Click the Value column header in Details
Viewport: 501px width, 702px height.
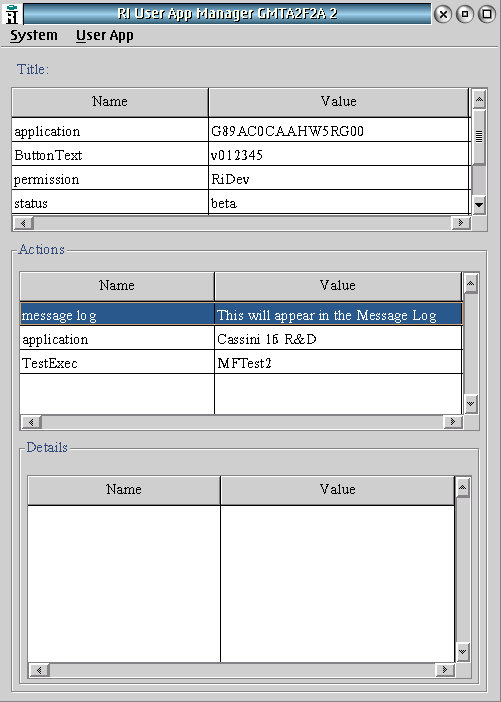pyautogui.click(x=338, y=490)
